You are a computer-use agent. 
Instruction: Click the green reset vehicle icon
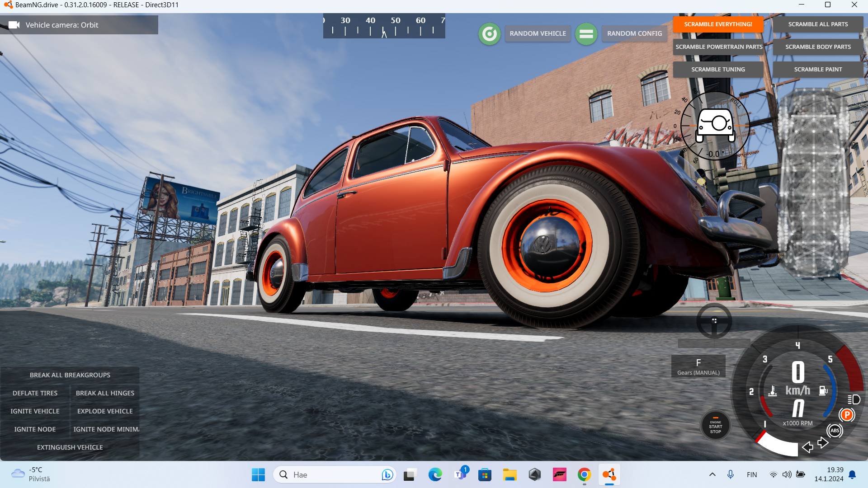click(489, 33)
